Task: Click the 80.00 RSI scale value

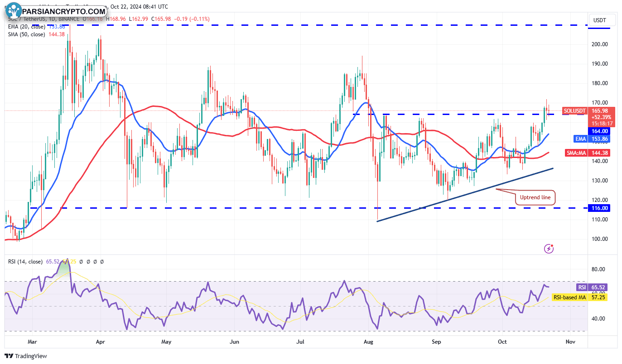Action: pos(599,269)
